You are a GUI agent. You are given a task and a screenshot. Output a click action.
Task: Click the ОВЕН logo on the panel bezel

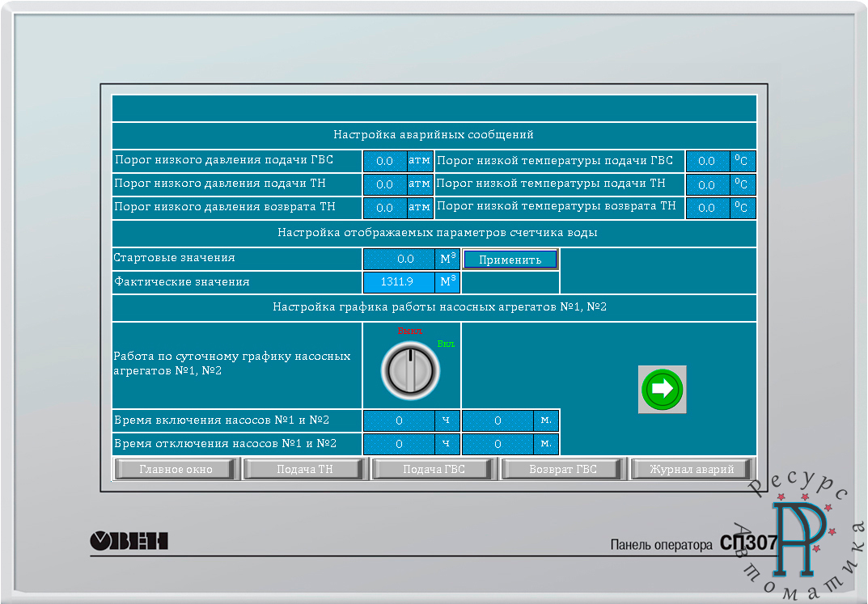(129, 540)
